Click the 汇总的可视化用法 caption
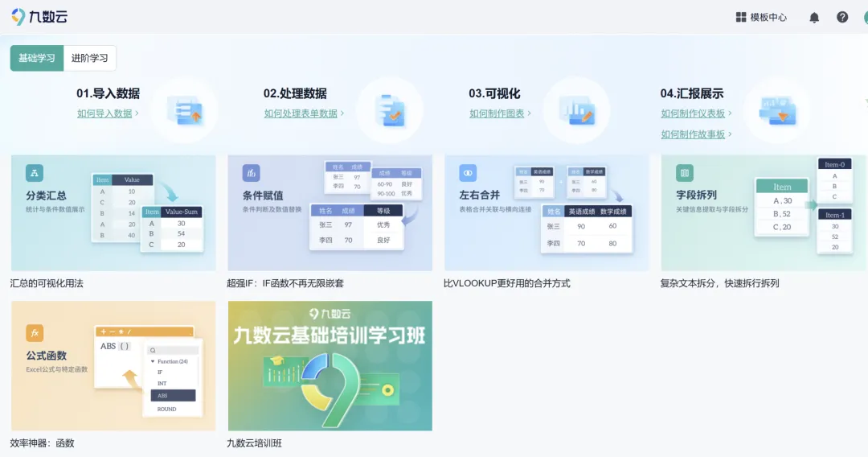This screenshot has width=868, height=457. point(47,283)
